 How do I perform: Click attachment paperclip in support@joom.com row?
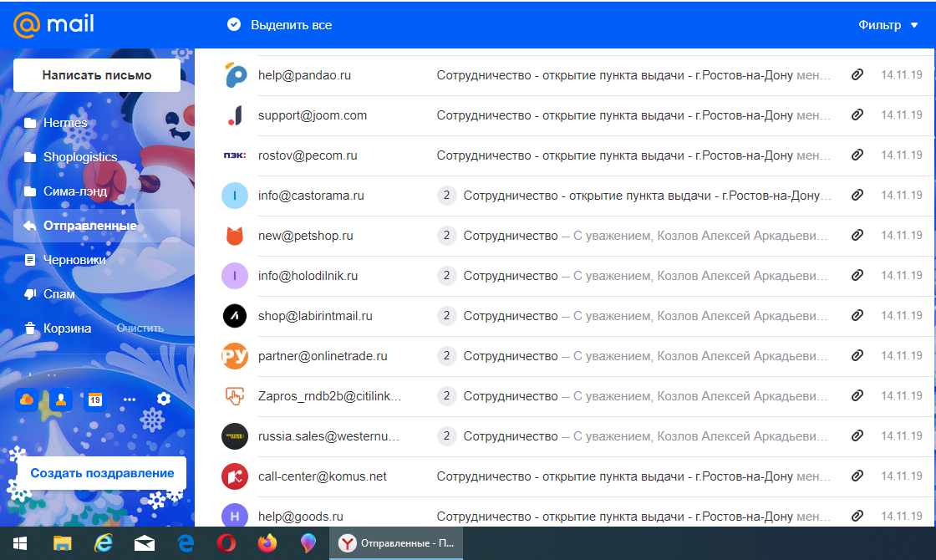(x=857, y=115)
